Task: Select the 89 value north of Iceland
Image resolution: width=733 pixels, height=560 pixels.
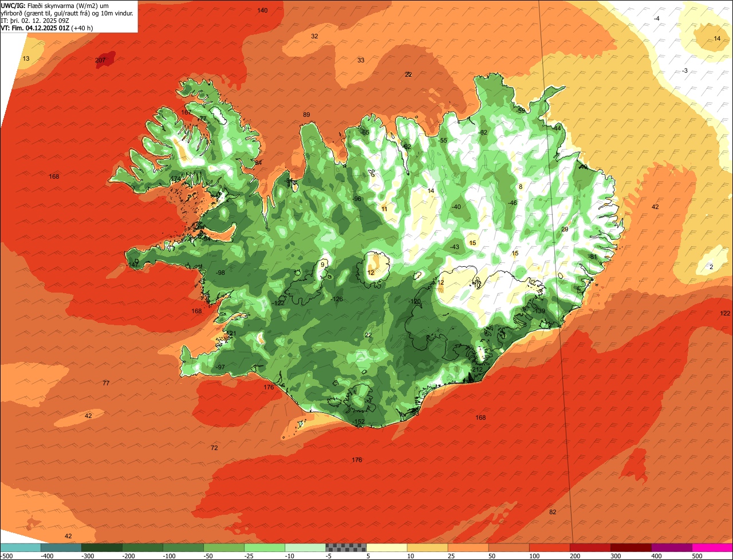Action: [306, 115]
